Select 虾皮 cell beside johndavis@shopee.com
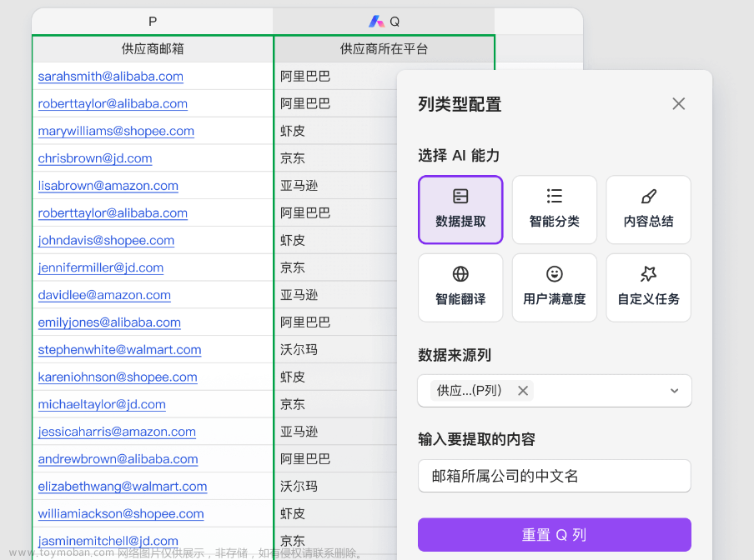Viewport: 754px width, 560px height. [x=335, y=241]
